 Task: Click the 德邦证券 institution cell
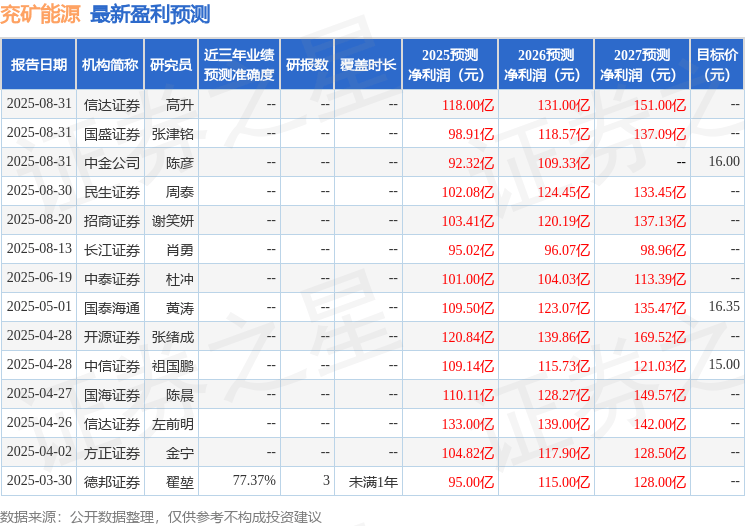coord(112,482)
